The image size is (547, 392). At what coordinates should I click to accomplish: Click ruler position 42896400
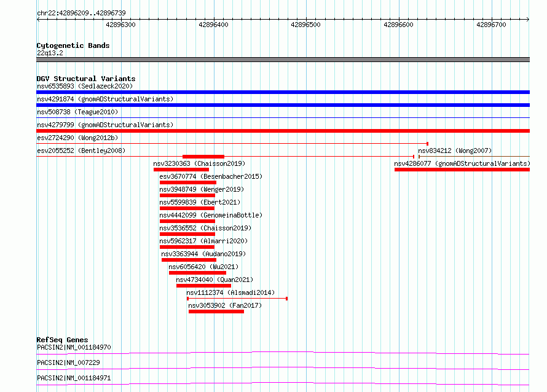click(x=213, y=25)
